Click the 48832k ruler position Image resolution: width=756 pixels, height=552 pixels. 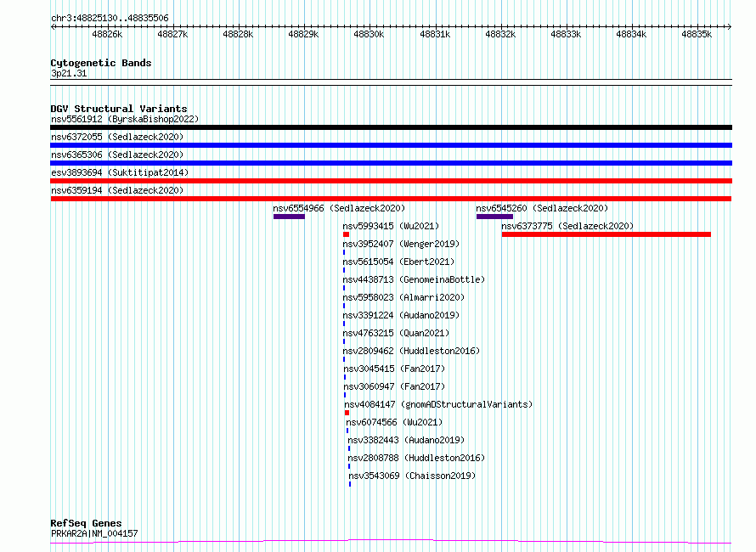click(x=500, y=34)
